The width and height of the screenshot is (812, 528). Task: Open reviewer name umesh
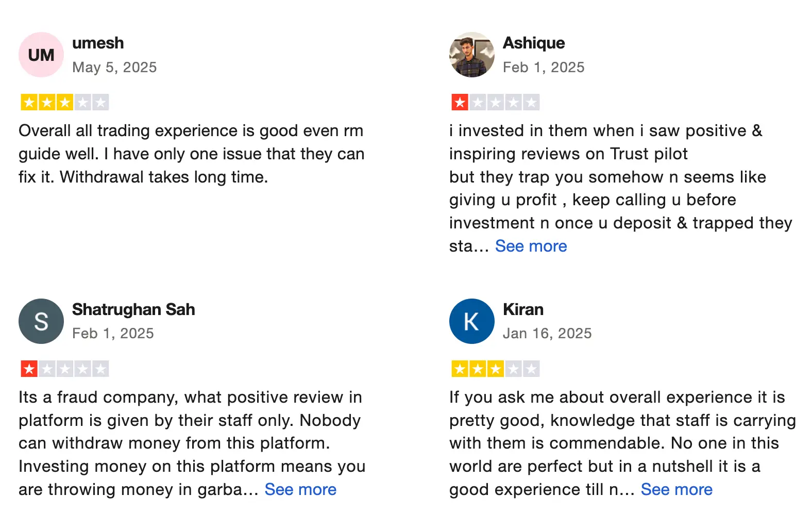[98, 43]
